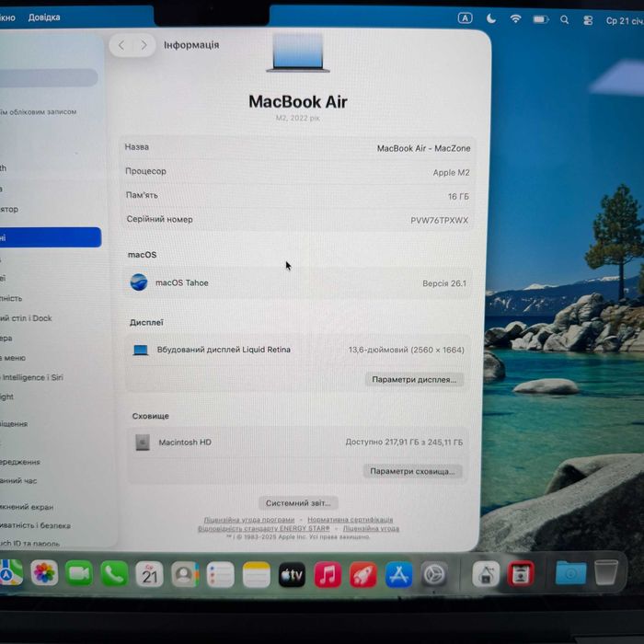This screenshot has width=644, height=644.
Task: Click System Settings gear in dock
Action: click(433, 575)
